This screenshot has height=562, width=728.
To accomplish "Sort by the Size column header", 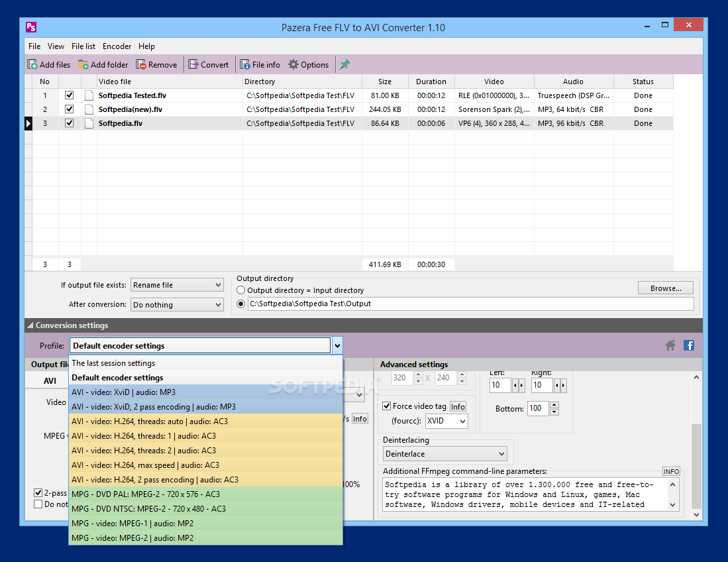I will pos(385,82).
